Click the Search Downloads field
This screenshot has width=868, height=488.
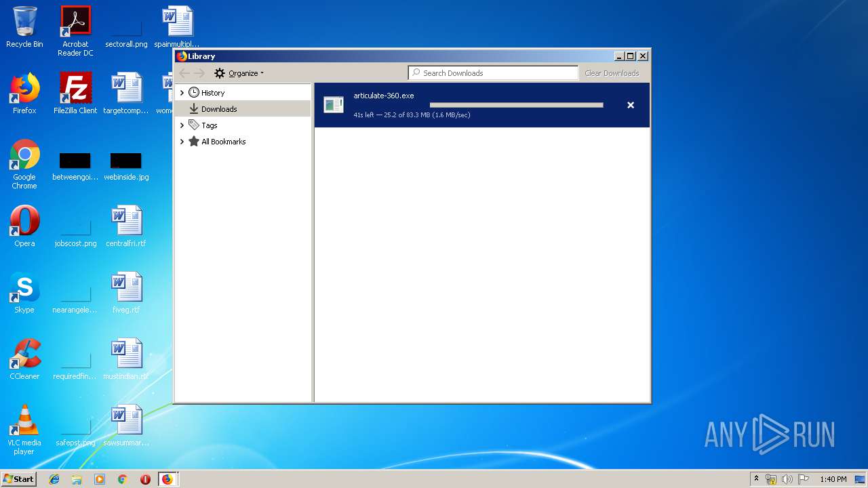[x=493, y=73]
